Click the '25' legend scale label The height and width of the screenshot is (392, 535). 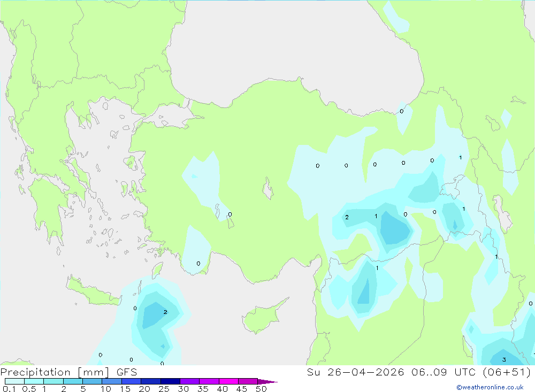[x=164, y=389]
